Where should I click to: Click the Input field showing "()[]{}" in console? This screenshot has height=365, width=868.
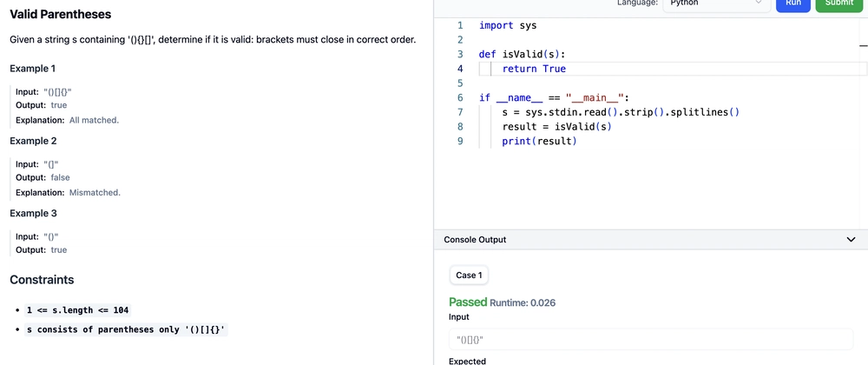[x=651, y=339]
